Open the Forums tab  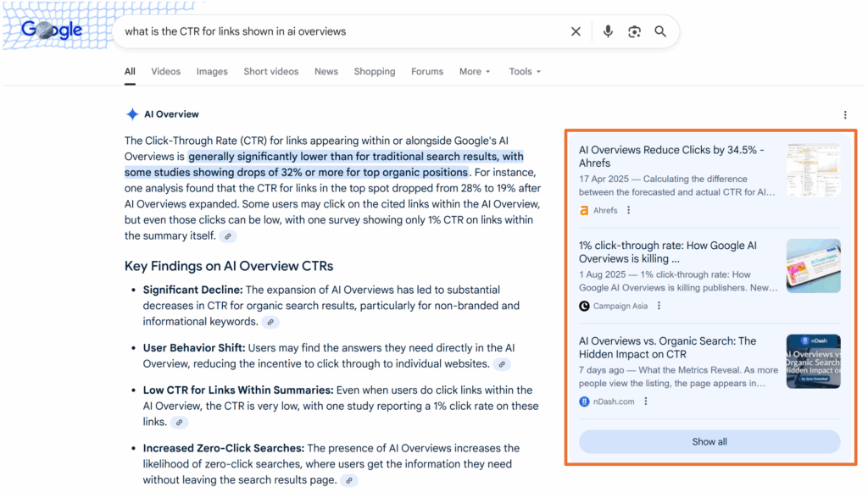click(427, 71)
